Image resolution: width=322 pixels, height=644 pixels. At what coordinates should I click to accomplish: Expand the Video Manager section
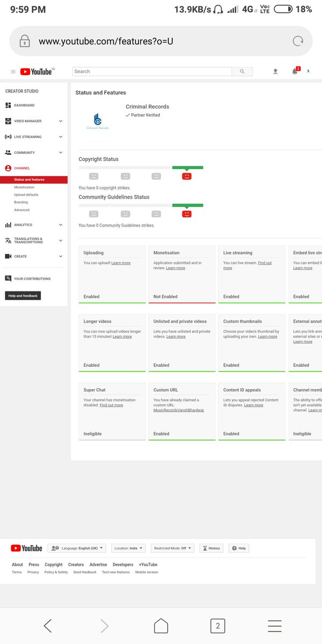click(x=34, y=121)
